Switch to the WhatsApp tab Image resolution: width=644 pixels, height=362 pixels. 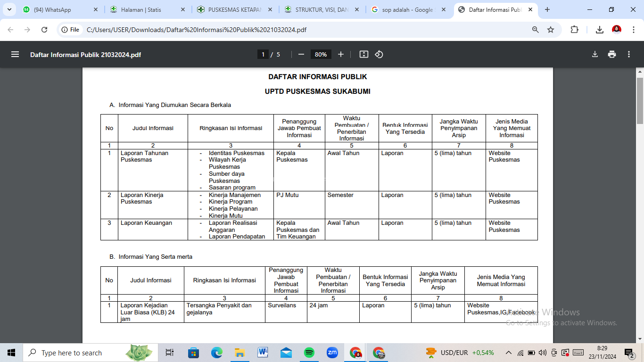point(57,9)
